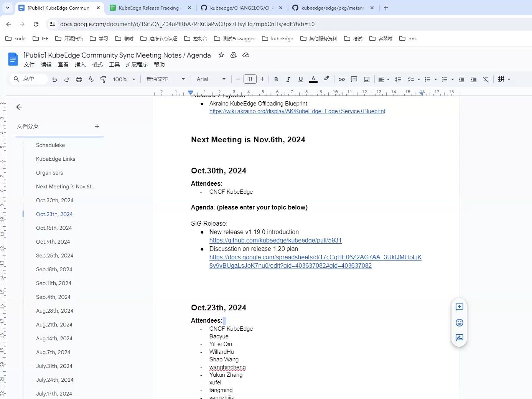The image size is (532, 399).
Task: Open the 编辑 menu
Action: coord(46,64)
